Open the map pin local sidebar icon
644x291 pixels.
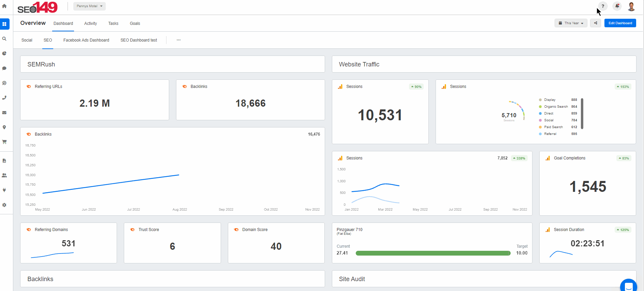click(x=4, y=127)
